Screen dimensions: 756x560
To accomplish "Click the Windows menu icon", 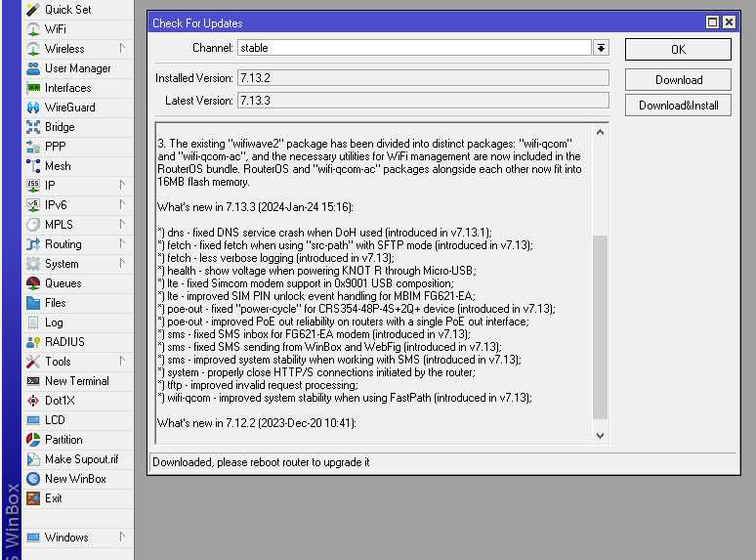I will 33,538.
